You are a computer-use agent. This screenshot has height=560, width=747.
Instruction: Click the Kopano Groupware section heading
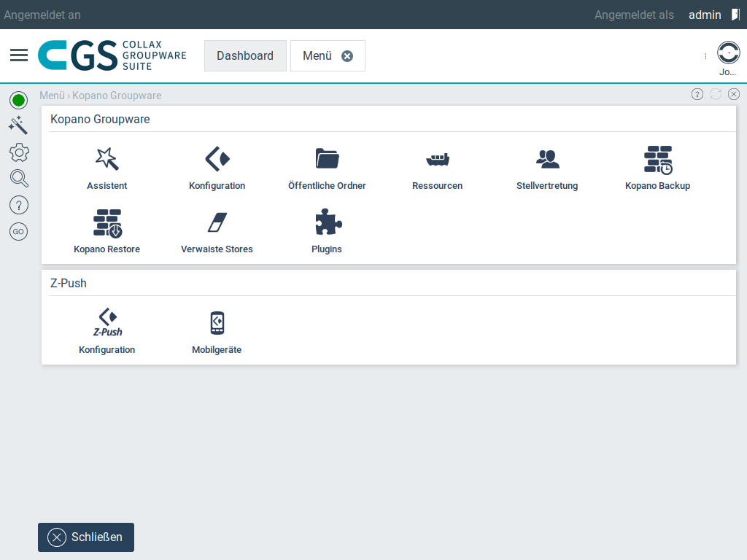pyautogui.click(x=100, y=119)
